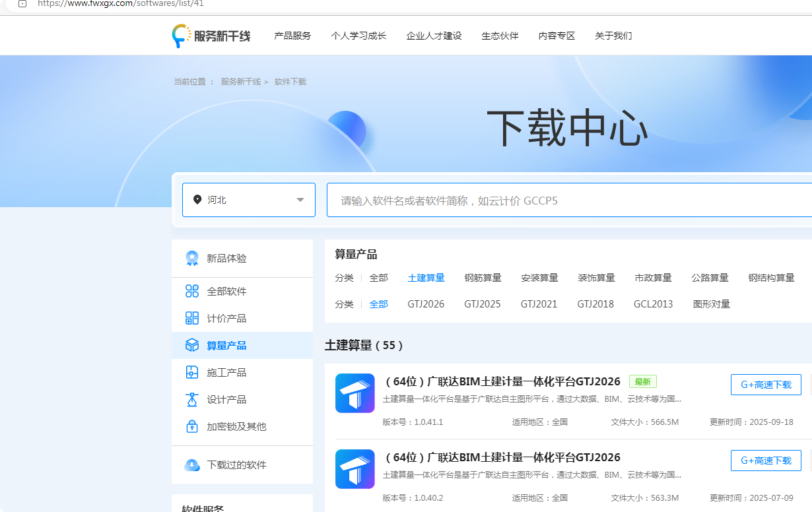This screenshot has width=812, height=512.
Task: Select 设计产品 in the sidebar
Action: (242, 399)
